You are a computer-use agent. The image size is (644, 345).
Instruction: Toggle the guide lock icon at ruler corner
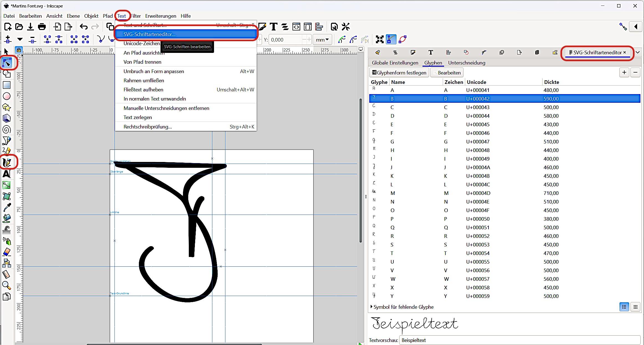coord(19,50)
